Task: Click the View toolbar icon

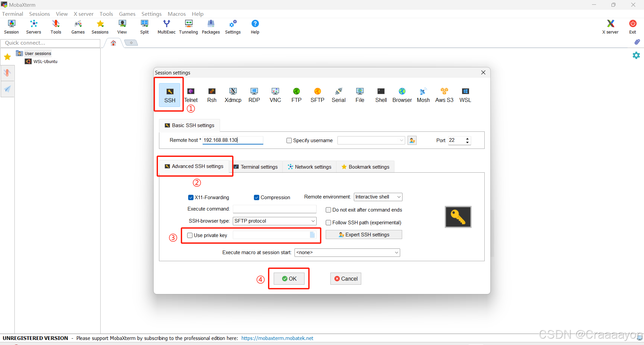Action: (122, 27)
